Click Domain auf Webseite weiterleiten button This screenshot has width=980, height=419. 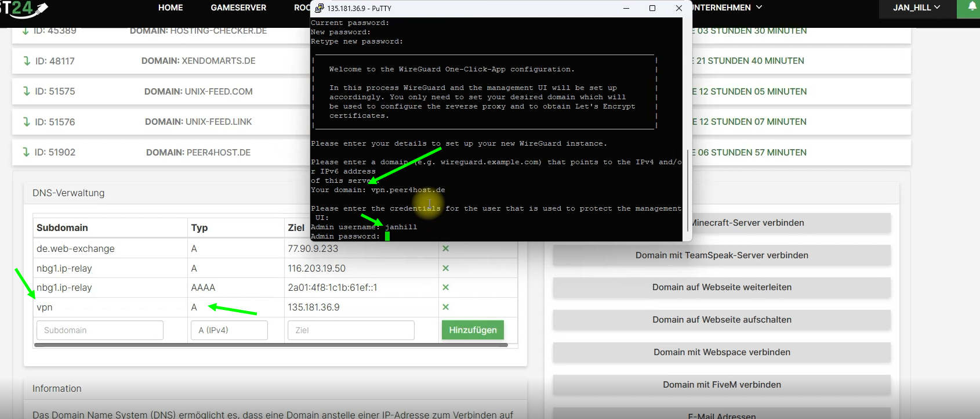[x=721, y=287]
